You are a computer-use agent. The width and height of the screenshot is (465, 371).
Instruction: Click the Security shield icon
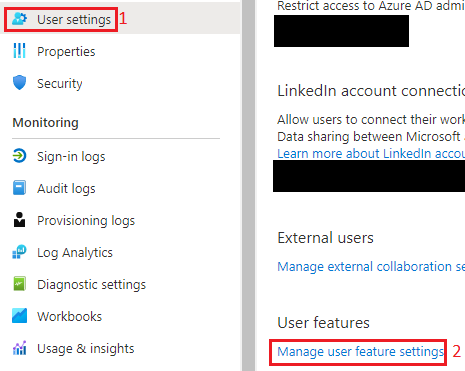(19, 82)
